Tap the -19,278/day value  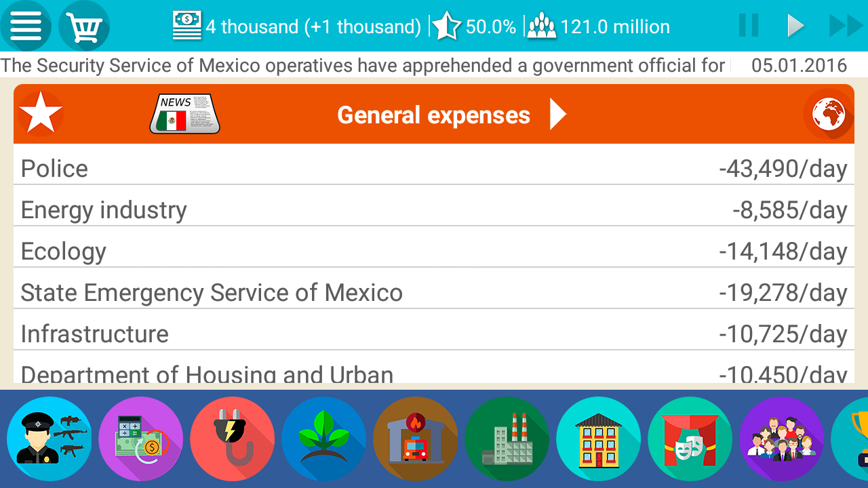[x=783, y=293]
